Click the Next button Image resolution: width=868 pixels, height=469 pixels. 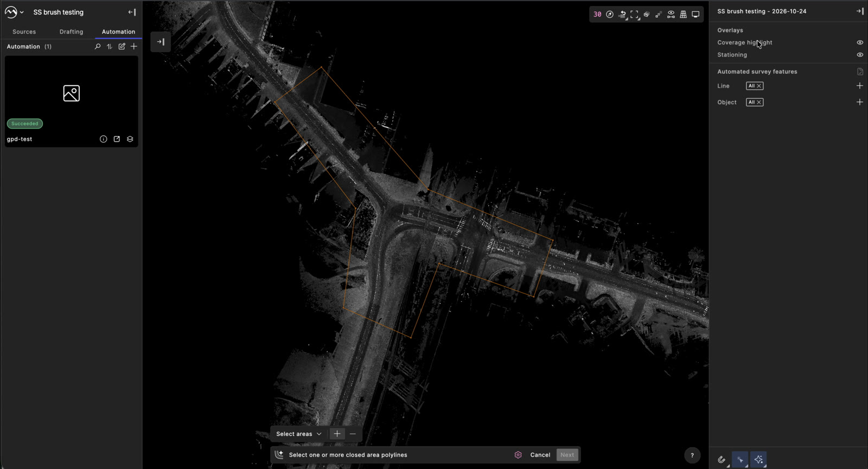pos(567,455)
